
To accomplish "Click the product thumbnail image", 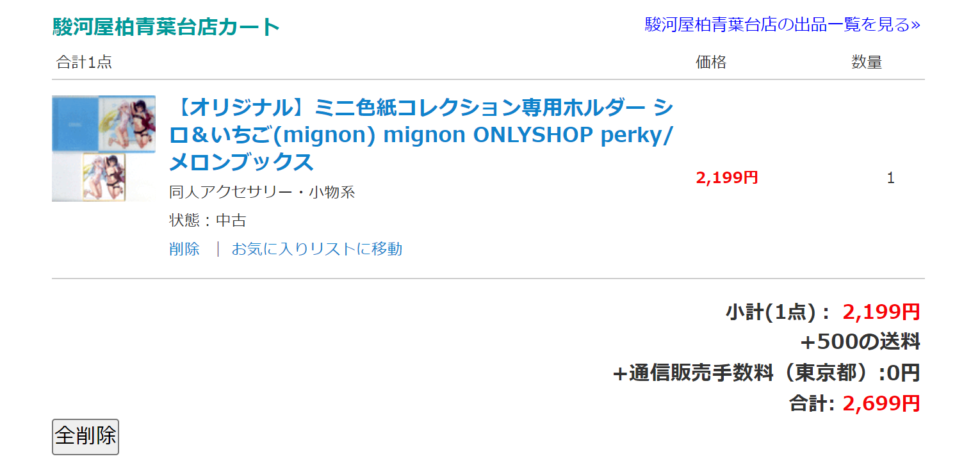I will point(103,149).
